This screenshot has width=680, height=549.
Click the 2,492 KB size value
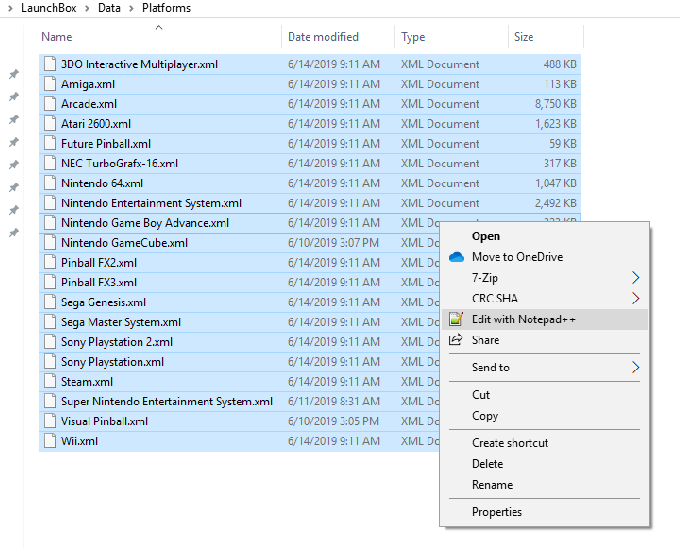click(556, 203)
